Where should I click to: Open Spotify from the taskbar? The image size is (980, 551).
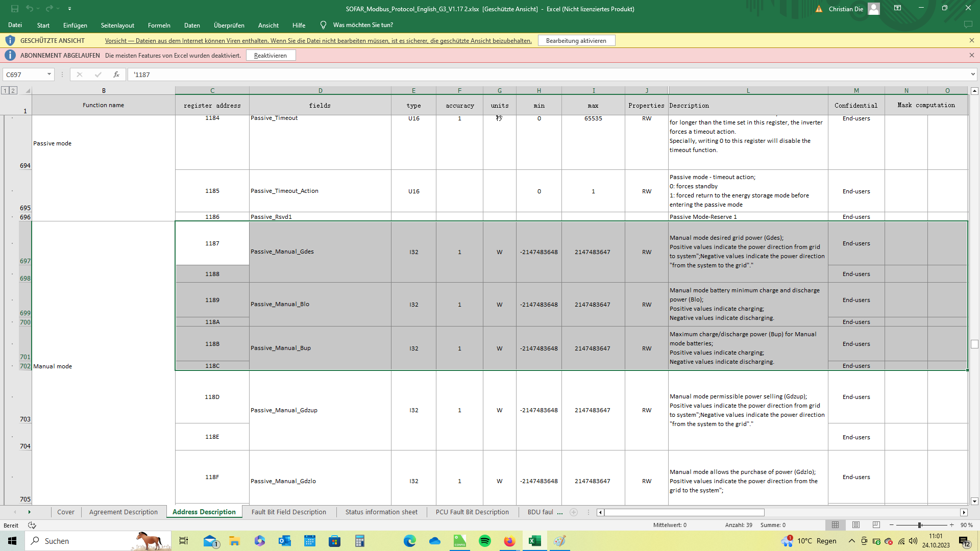(x=485, y=541)
